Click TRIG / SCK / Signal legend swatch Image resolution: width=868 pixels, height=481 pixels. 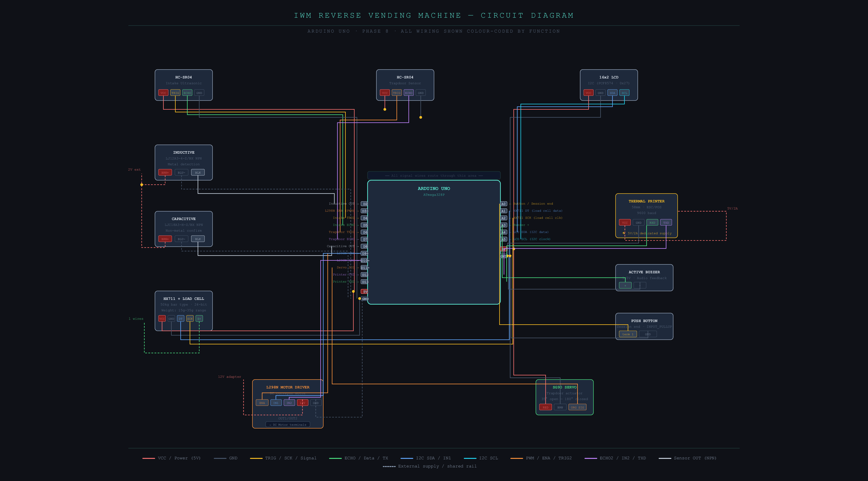(256, 458)
